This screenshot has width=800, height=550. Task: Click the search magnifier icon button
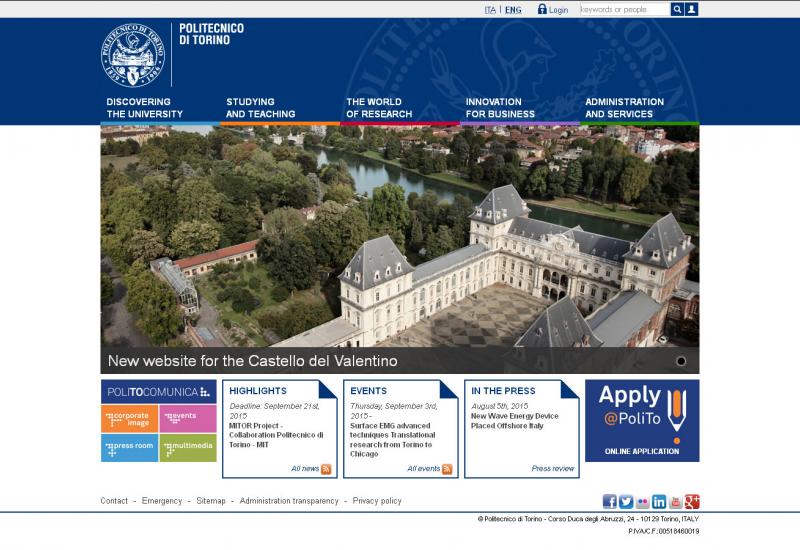[677, 9]
